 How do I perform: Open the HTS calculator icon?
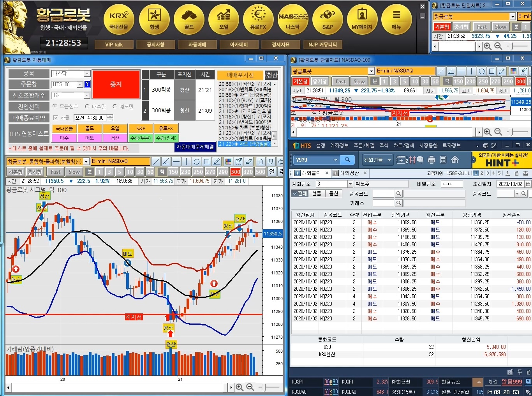[443, 160]
